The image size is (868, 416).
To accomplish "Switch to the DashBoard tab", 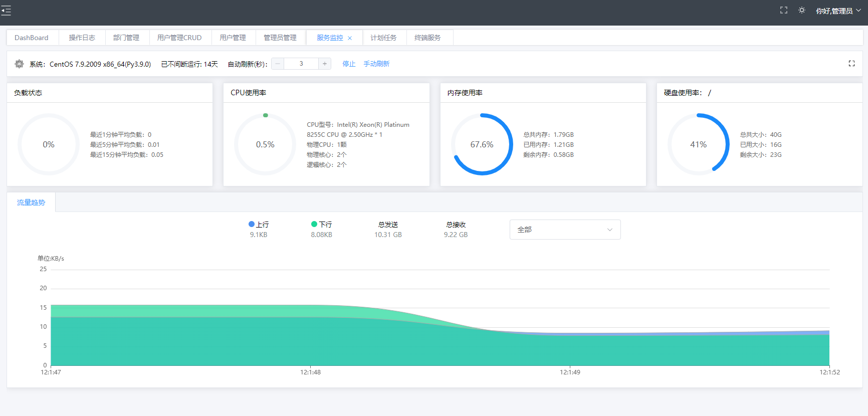I will click(32, 38).
